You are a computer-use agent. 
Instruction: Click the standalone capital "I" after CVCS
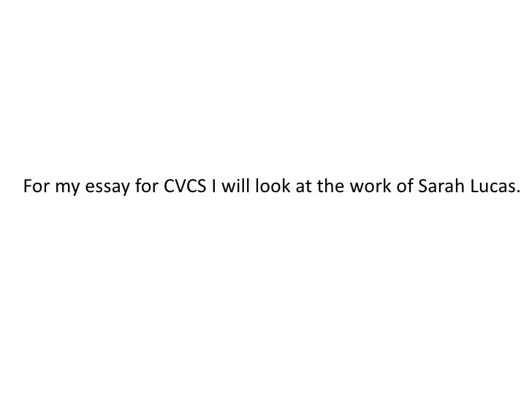click(213, 186)
